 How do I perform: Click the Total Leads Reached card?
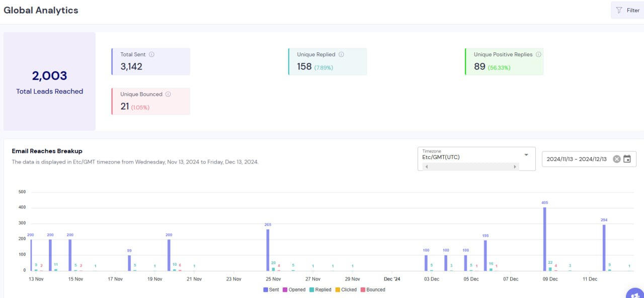click(49, 82)
